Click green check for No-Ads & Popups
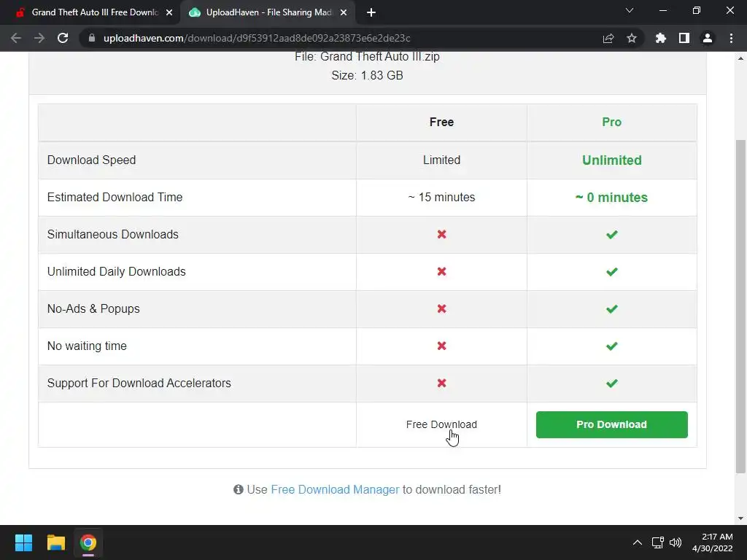 (x=612, y=308)
